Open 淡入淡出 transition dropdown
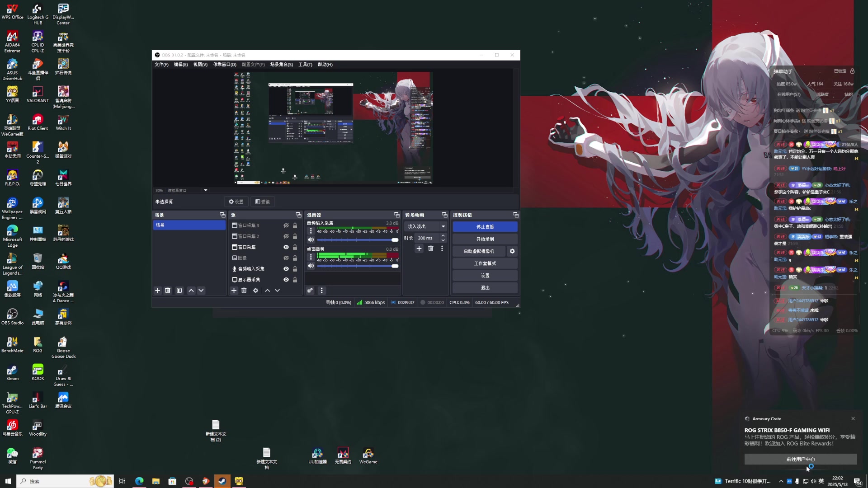 [x=426, y=226]
